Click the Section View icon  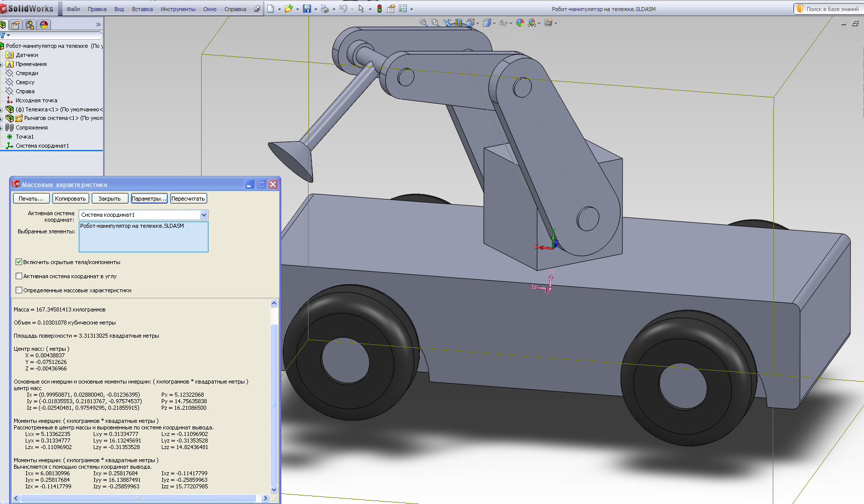459,23
